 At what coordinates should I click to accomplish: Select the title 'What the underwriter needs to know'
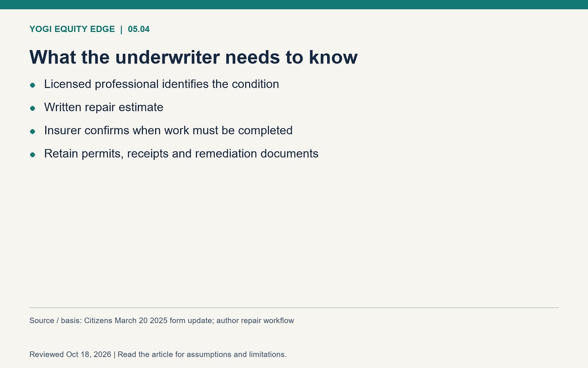(x=193, y=57)
